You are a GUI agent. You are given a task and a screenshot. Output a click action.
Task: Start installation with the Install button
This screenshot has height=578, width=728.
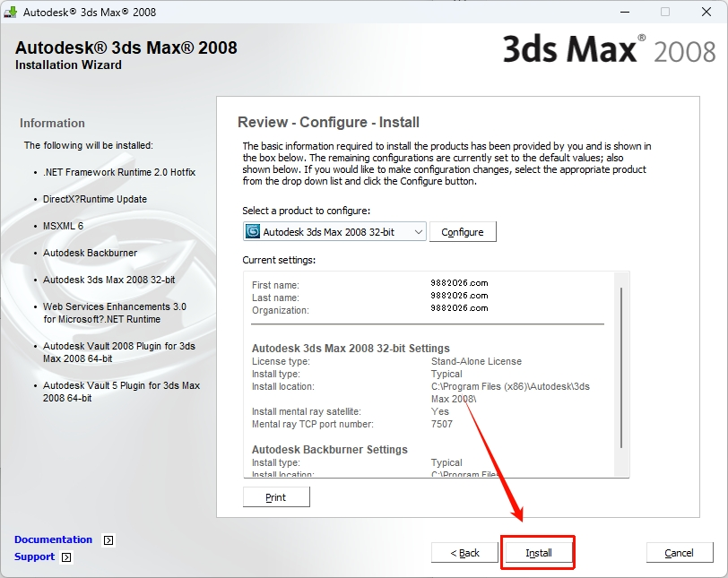pos(538,553)
